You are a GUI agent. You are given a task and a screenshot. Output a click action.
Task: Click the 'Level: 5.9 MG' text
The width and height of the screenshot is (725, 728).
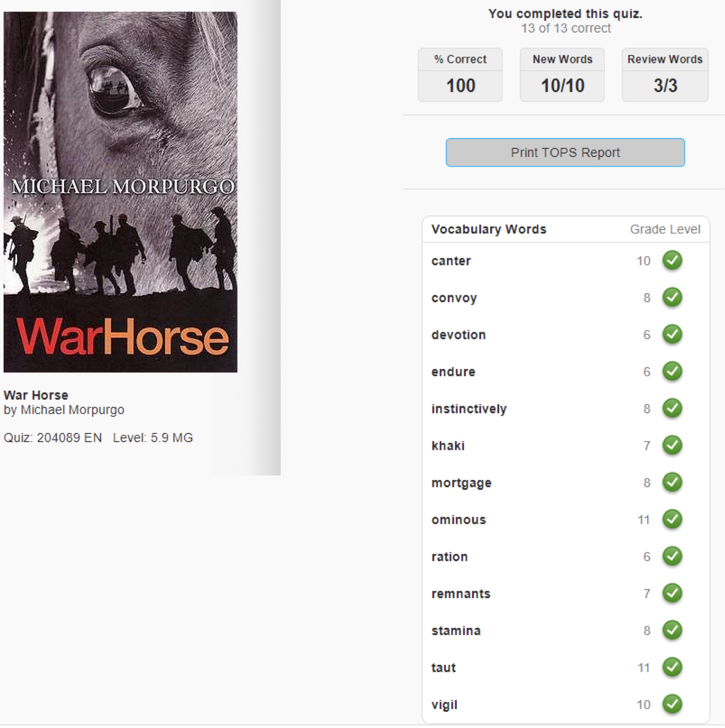153,438
